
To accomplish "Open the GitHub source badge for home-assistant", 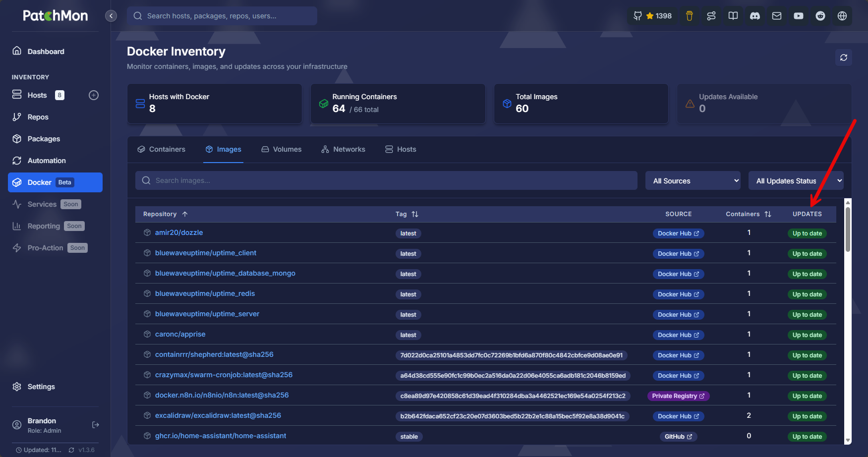I will (x=678, y=437).
